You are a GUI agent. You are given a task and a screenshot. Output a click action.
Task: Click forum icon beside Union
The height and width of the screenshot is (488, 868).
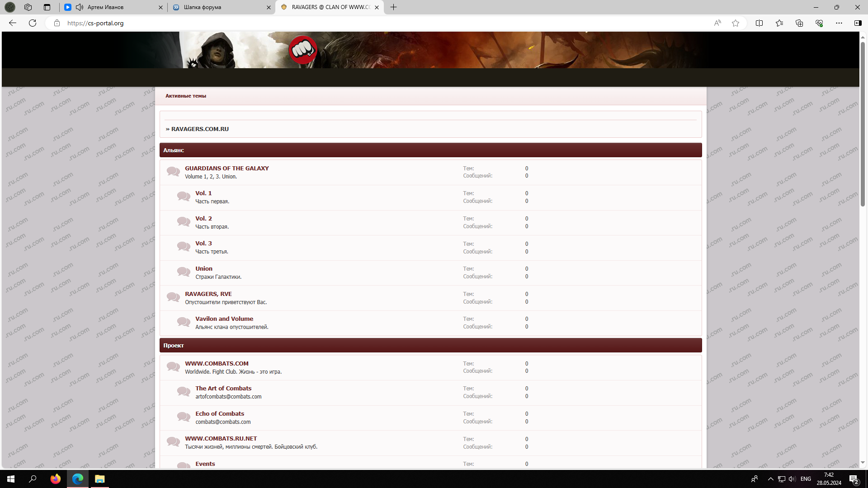coord(184,272)
